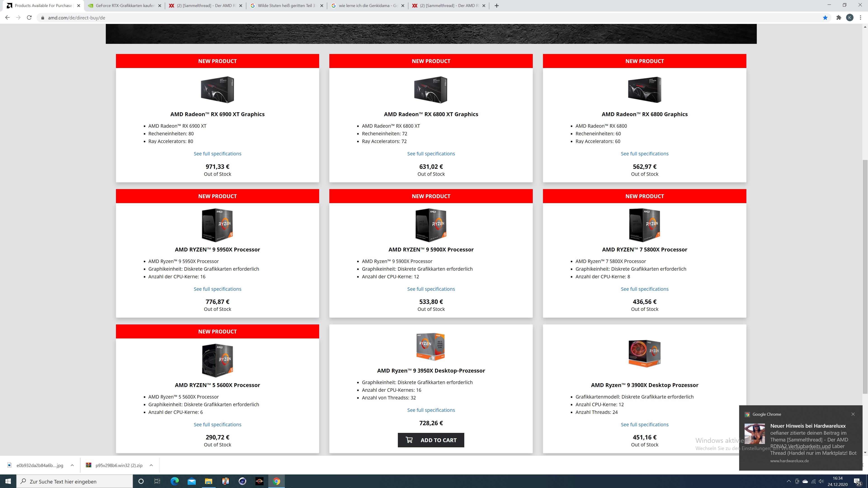
Task: Click the AMD Radeon RX 6900 XT Graphics title
Action: (217, 114)
